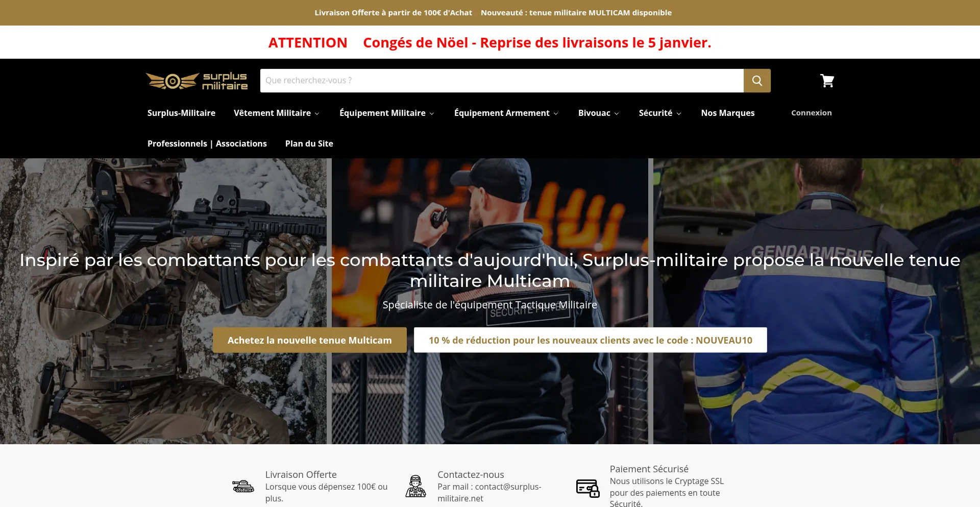The image size is (980, 507).
Task: Open the Nos Marques menu
Action: coord(728,113)
